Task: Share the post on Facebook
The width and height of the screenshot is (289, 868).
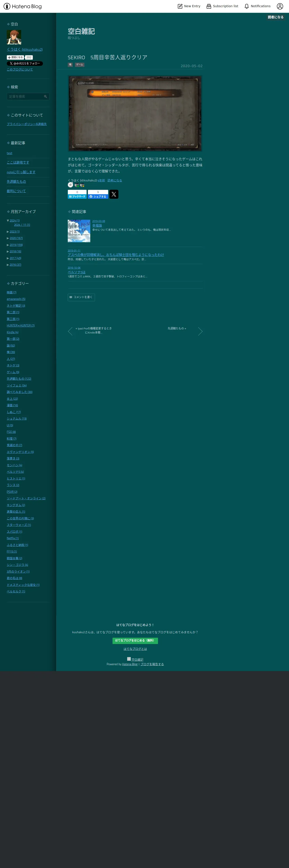Action: pyautogui.click(x=98, y=194)
